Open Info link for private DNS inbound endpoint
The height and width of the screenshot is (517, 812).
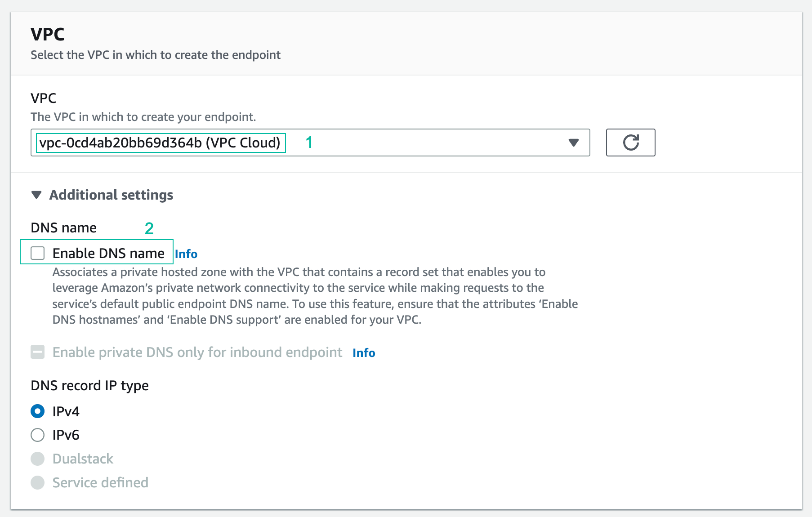pyautogui.click(x=364, y=353)
